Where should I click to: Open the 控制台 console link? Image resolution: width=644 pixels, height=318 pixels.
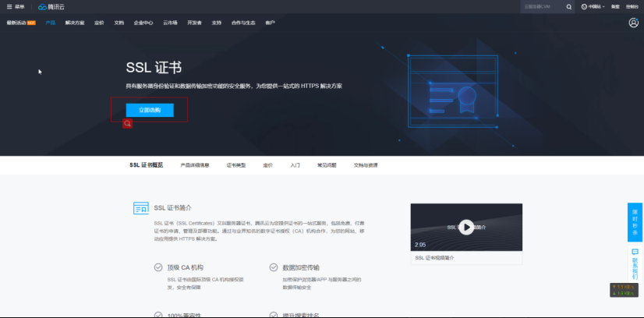click(x=632, y=6)
